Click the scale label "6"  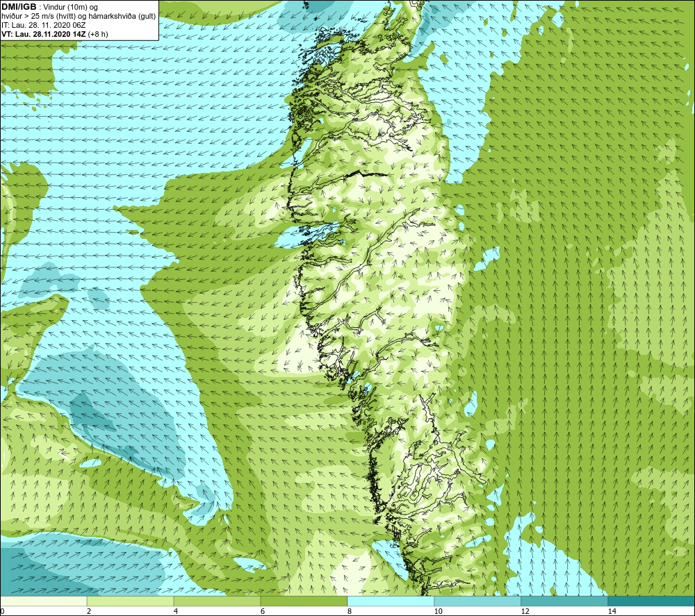point(263,611)
